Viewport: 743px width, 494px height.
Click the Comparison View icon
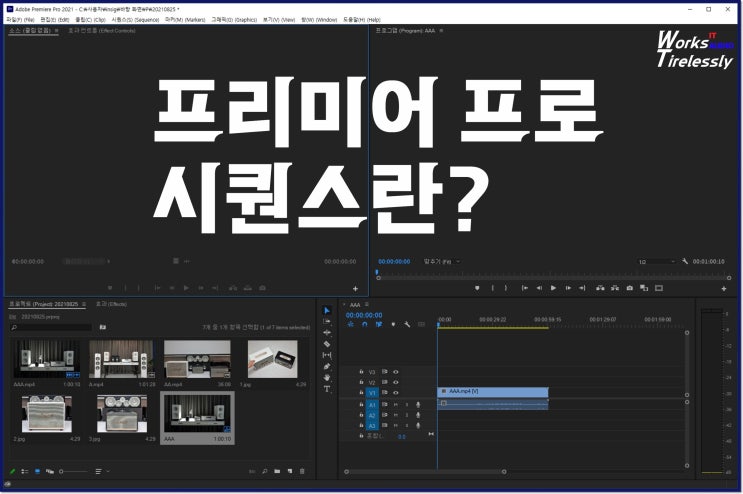tap(644, 288)
